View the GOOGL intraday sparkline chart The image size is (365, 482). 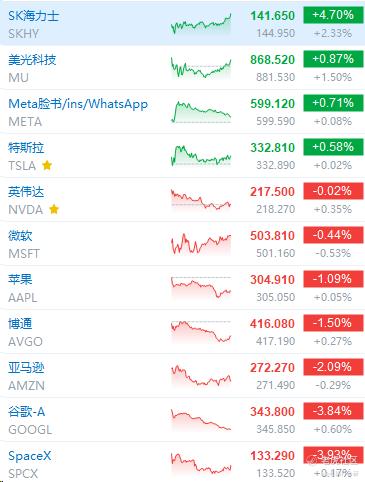click(201, 420)
